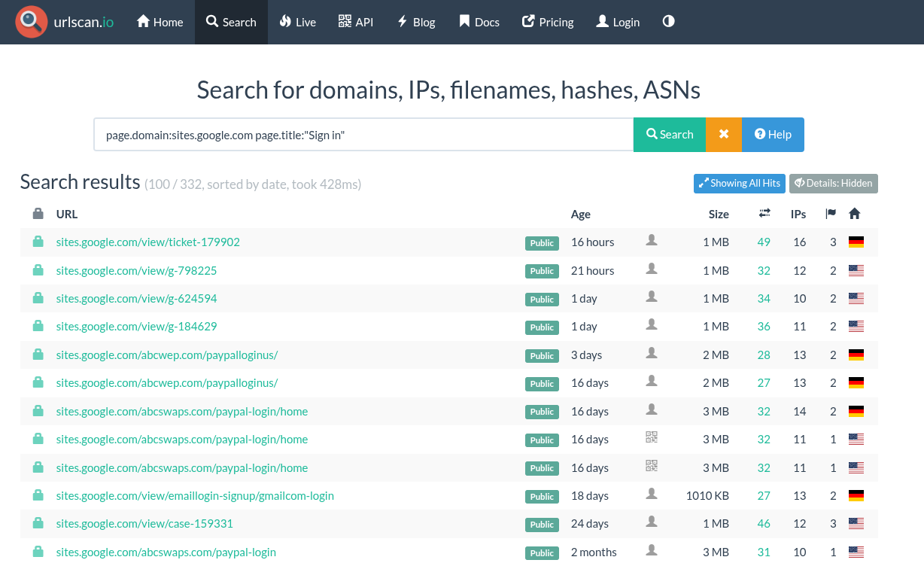Click user icon on case-159331 row
Viewport: 924px width, 563px height.
pyautogui.click(x=652, y=522)
